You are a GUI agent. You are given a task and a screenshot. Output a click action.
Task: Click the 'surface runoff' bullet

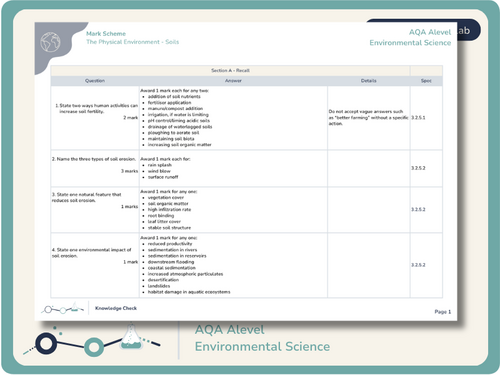coord(163,177)
